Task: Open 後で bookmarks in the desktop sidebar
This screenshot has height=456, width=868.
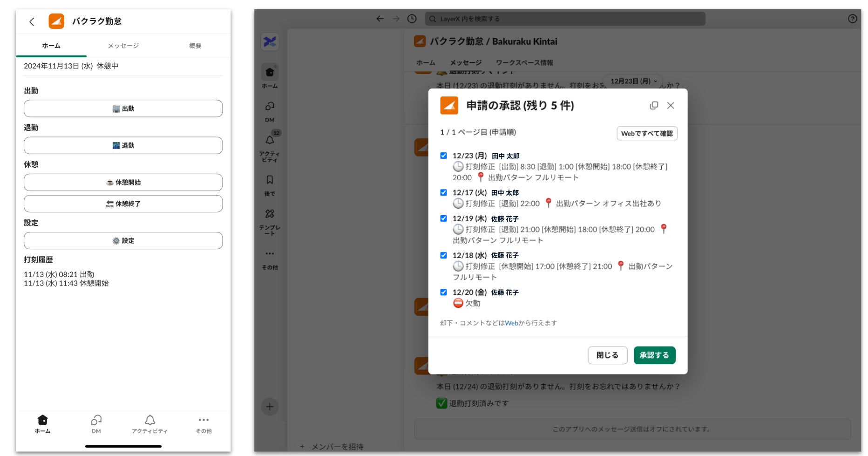Action: click(x=270, y=185)
